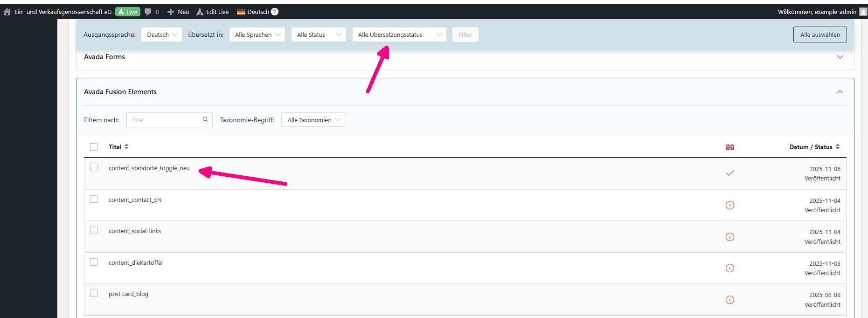Sort by Datum / Status arrows
This screenshot has height=318, width=868.
click(838, 147)
